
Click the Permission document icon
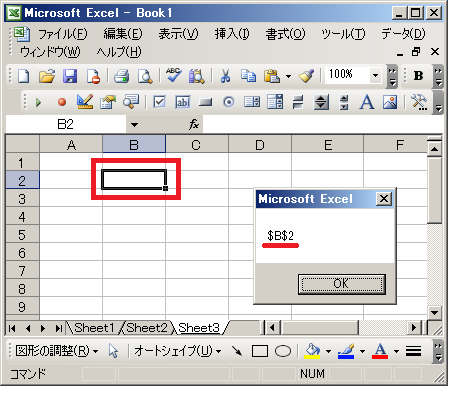[93, 76]
